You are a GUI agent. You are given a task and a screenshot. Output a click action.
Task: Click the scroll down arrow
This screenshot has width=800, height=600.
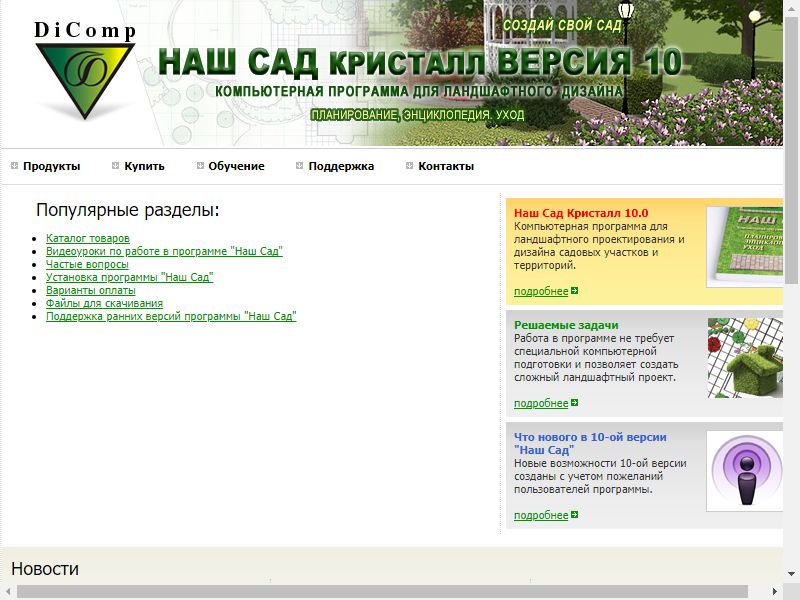click(x=792, y=573)
